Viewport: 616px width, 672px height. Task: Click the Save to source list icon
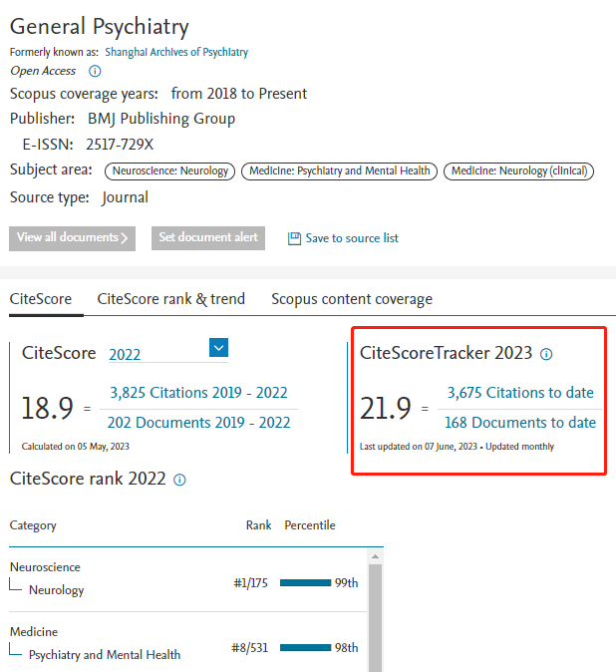tap(294, 238)
